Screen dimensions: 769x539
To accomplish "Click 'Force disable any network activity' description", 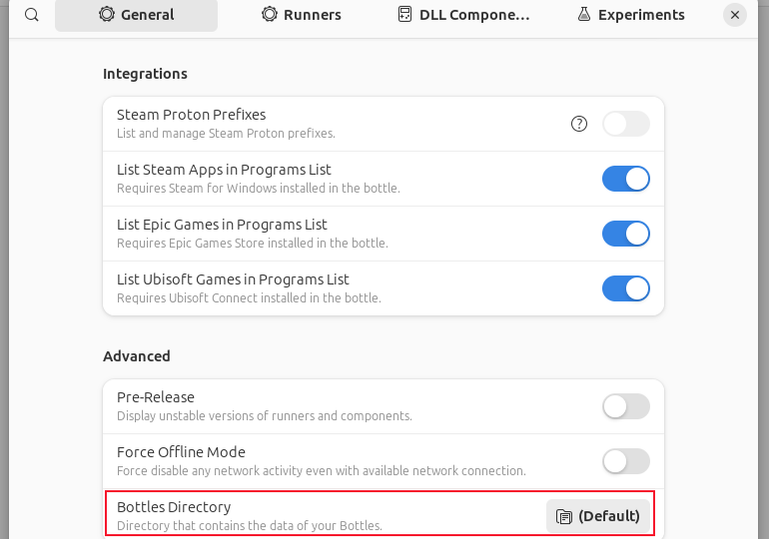I will pyautogui.click(x=321, y=471).
